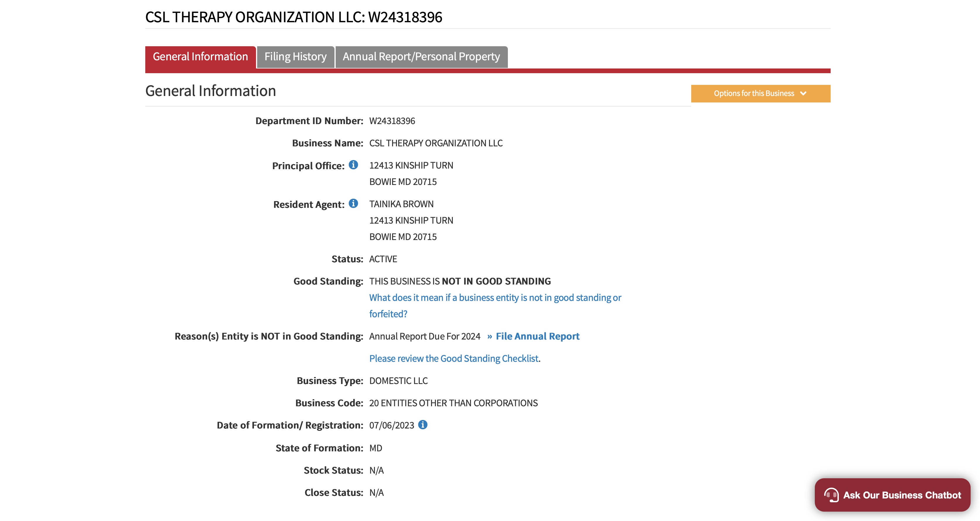Click the Resident Agent info icon
This screenshot has width=980, height=521.
(x=353, y=203)
